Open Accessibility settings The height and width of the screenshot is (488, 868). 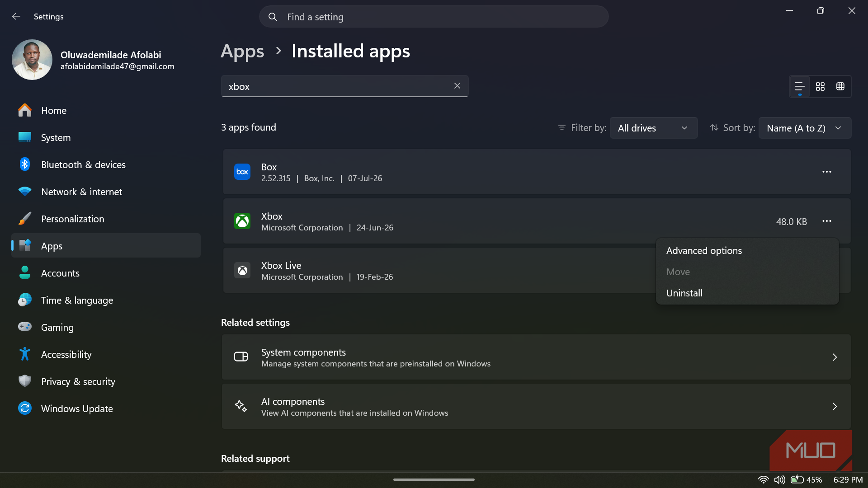[x=106, y=354]
